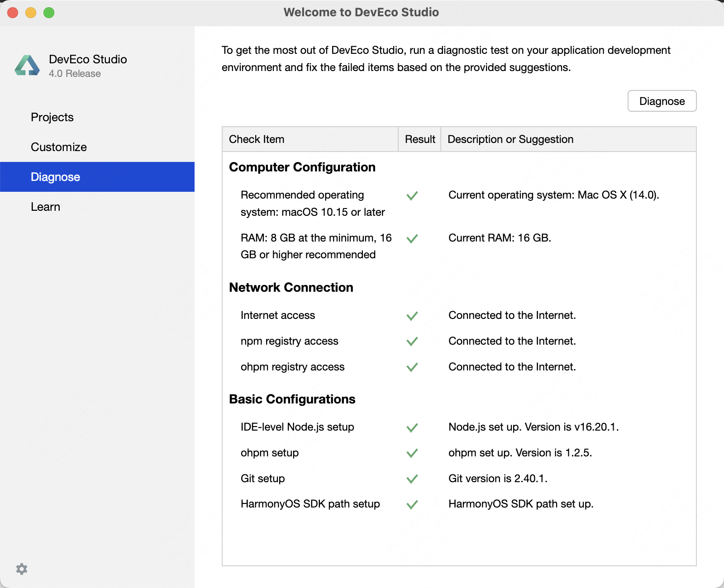Minimize the window with the yellow button
724x588 pixels.
point(31,13)
